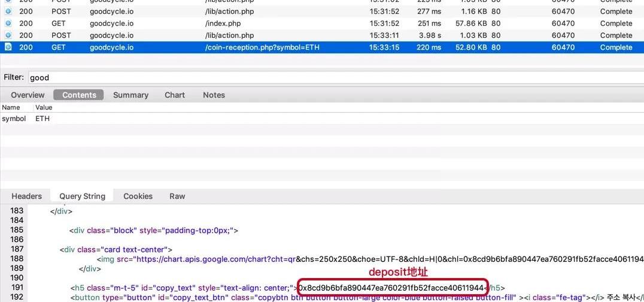Switch to the Headers request view
The width and height of the screenshot is (644, 302).
(x=27, y=196)
